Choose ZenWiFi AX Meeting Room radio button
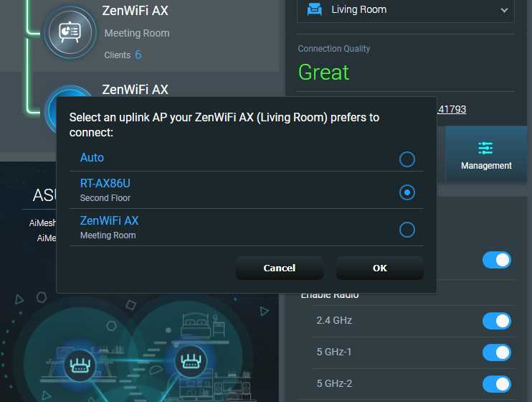Screen dimensions: 532x402 click(x=407, y=230)
